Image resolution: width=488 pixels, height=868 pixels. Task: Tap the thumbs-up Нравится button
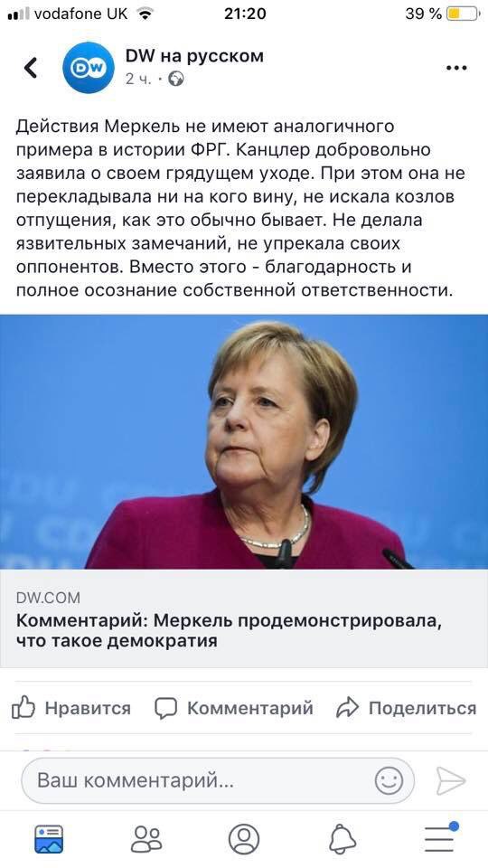point(70,708)
